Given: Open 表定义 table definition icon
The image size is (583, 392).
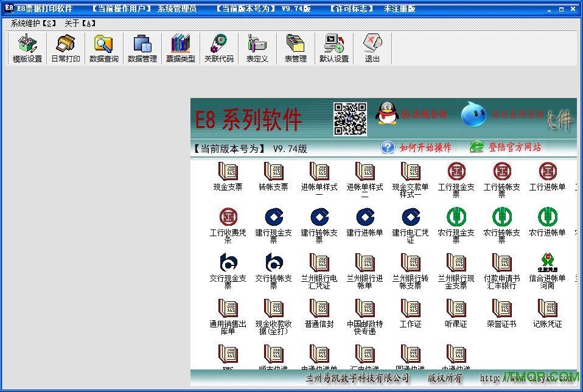Looking at the screenshot, I should 257,49.
